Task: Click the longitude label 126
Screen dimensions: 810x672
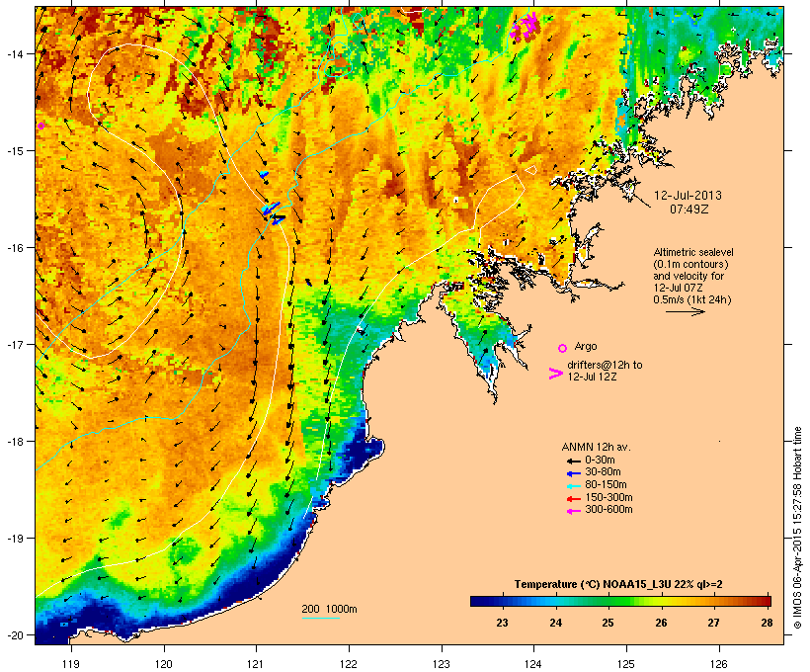Action: click(x=718, y=664)
